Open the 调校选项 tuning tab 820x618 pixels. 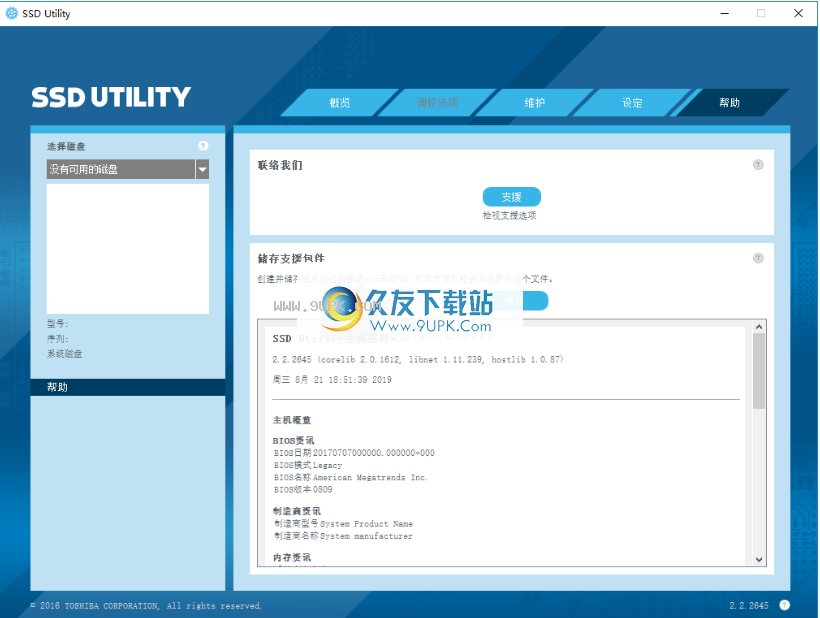[437, 102]
